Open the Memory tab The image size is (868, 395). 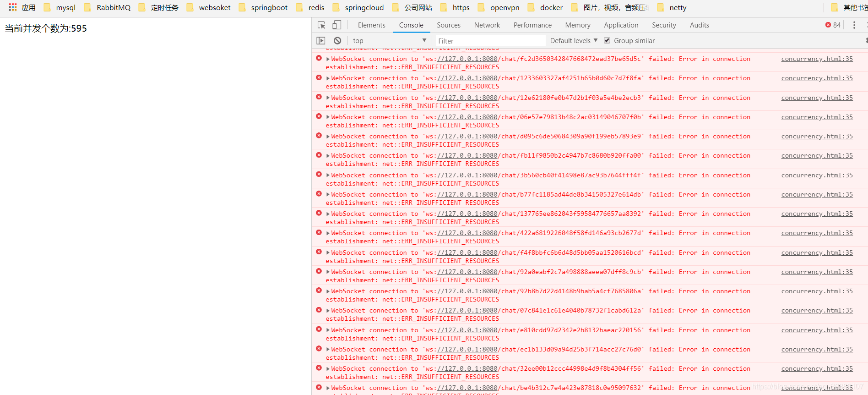tap(578, 25)
